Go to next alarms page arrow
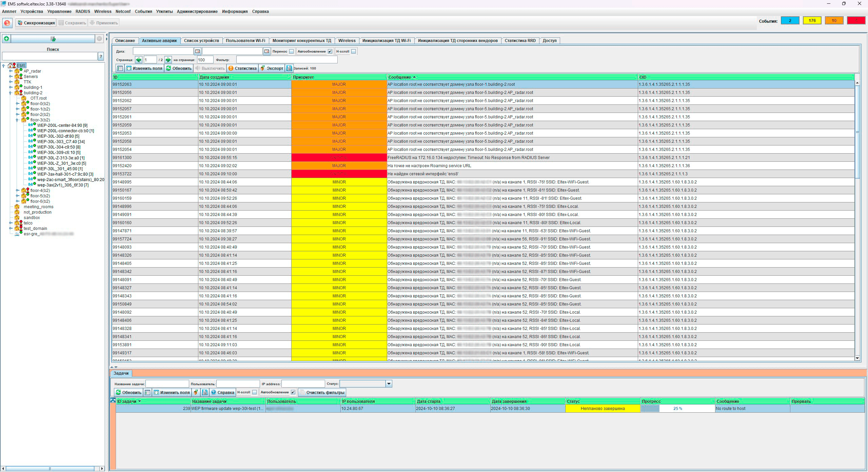Screen dimensions: 868x472 click(x=168, y=60)
